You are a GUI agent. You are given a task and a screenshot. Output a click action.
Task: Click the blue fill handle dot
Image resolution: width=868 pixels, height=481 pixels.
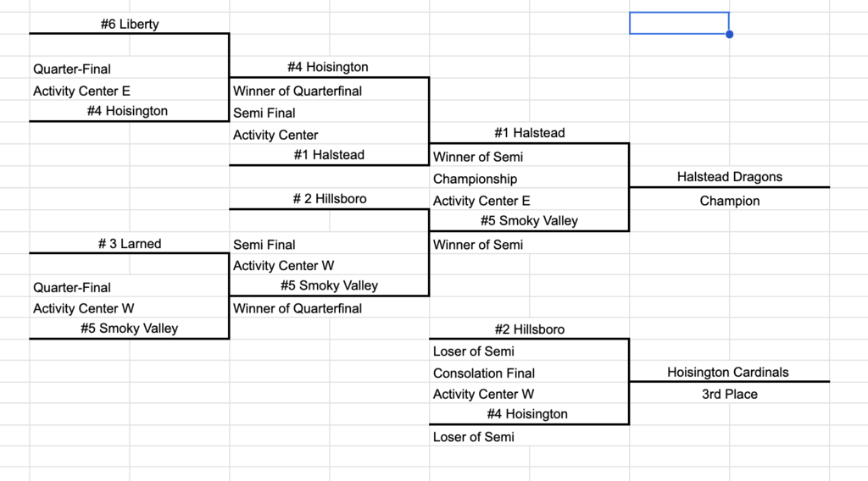[730, 35]
